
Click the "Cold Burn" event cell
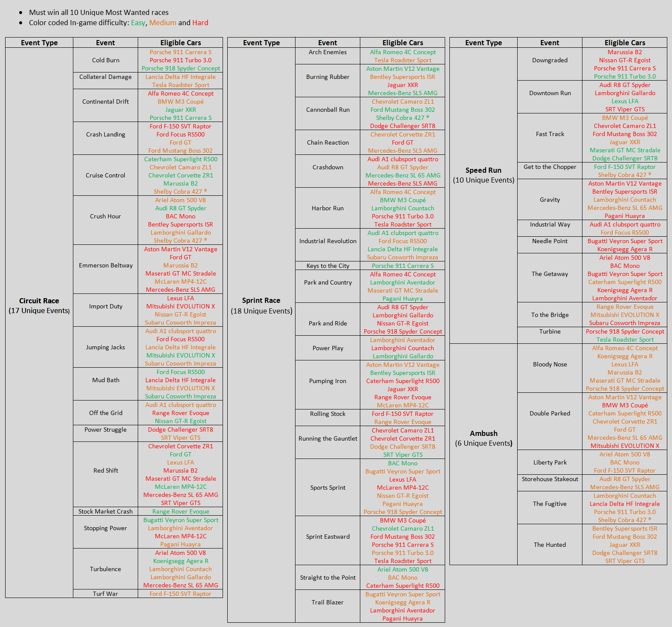tap(105, 60)
